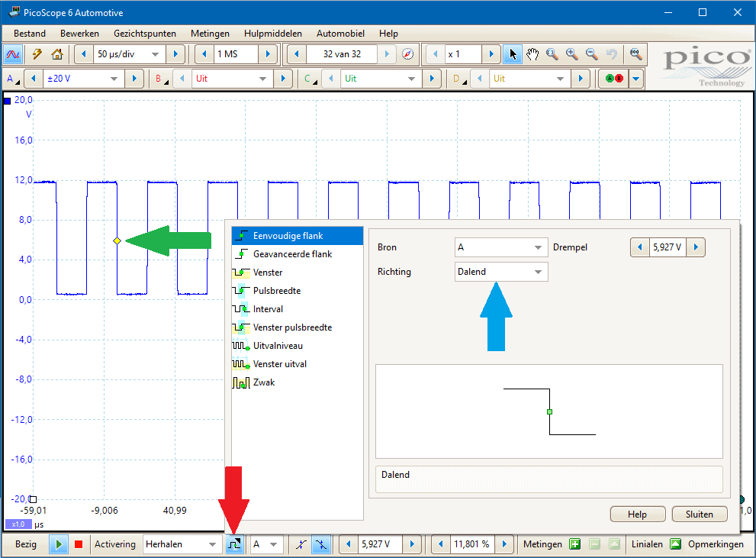This screenshot has height=558, width=756.
Task: Click the advanced triggers icon
Action: click(x=235, y=544)
